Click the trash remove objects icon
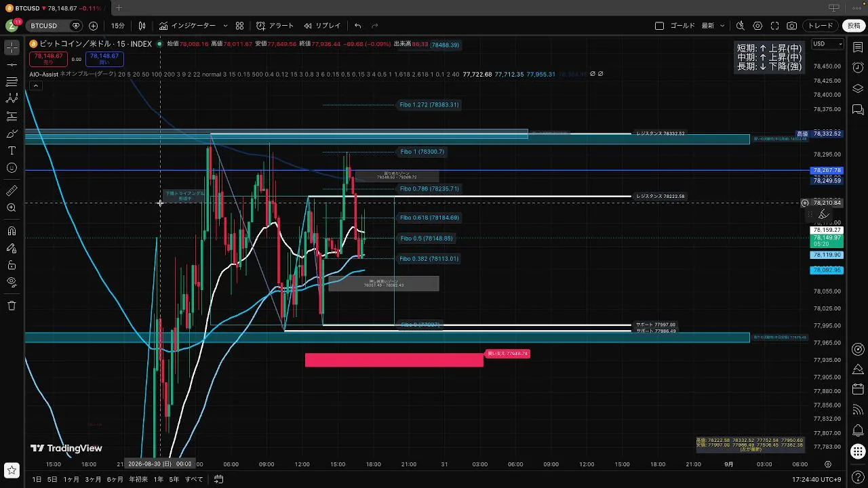The width and height of the screenshot is (868, 488). (12, 306)
